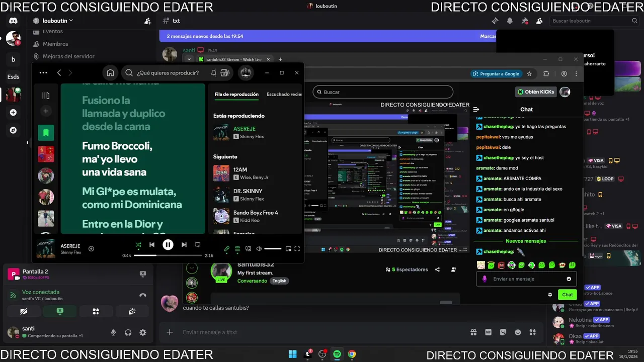Pause playback in Spotify
Screen dimensions: 644x362
[x=168, y=245]
